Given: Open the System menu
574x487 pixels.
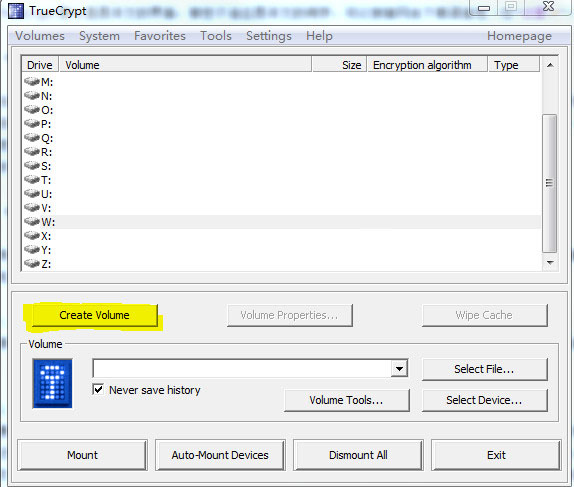Looking at the screenshot, I should coord(99,36).
